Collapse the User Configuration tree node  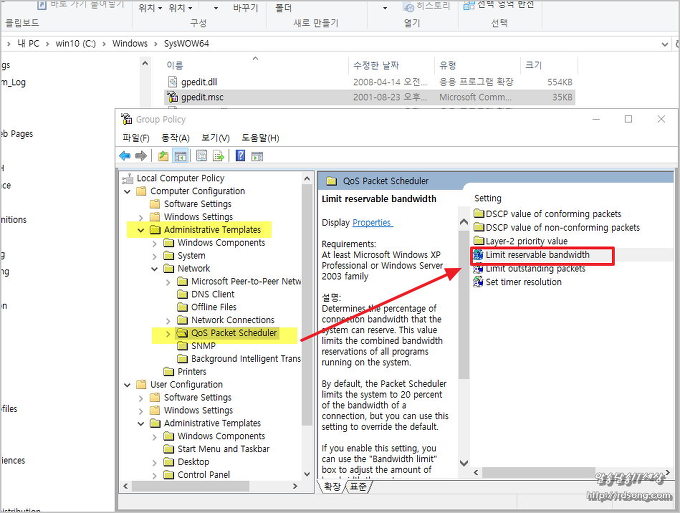tap(128, 384)
